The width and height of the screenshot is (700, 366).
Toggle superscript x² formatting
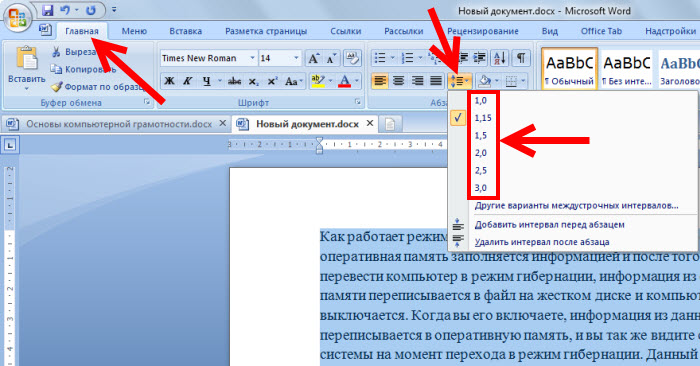tap(272, 81)
